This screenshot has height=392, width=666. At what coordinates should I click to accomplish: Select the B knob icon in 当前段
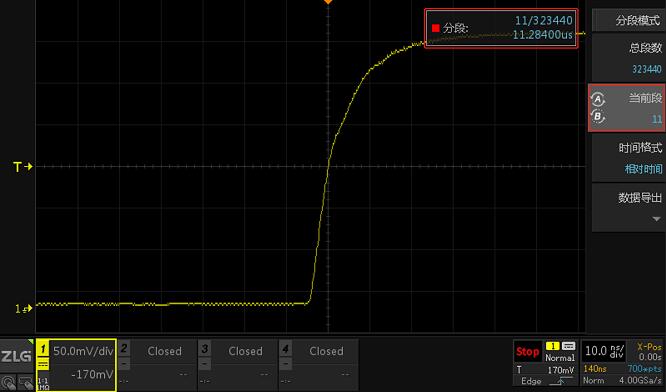coord(598,116)
